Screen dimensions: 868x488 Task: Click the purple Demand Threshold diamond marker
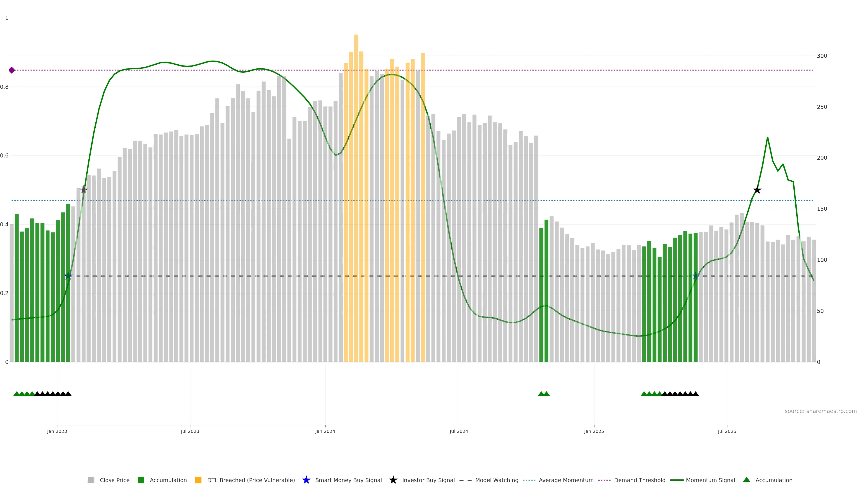point(12,70)
